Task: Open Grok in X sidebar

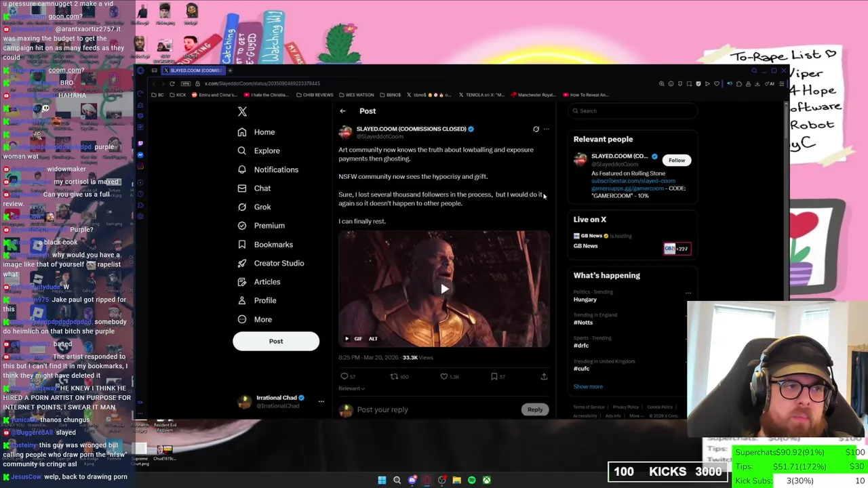Action: [254, 207]
